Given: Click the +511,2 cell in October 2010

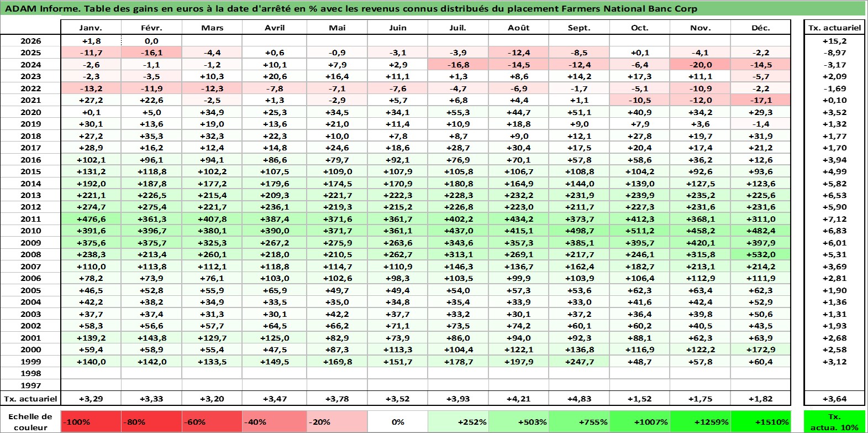Looking at the screenshot, I should coord(639,231).
